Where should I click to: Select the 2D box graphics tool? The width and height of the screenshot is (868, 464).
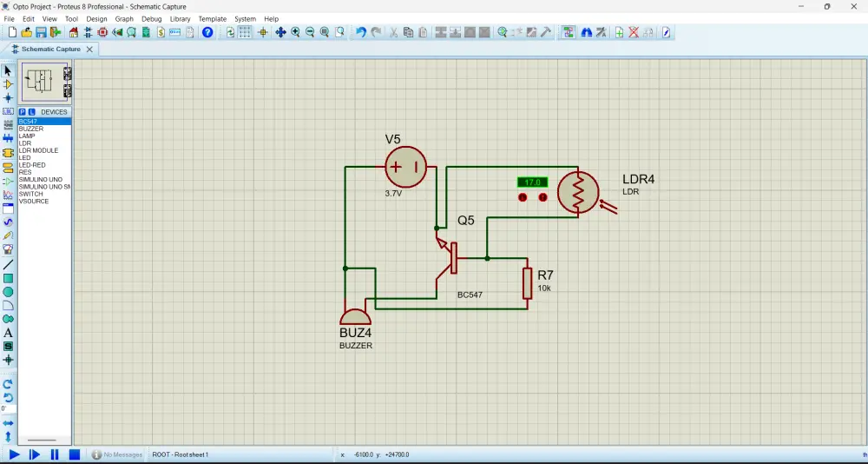pos(8,278)
